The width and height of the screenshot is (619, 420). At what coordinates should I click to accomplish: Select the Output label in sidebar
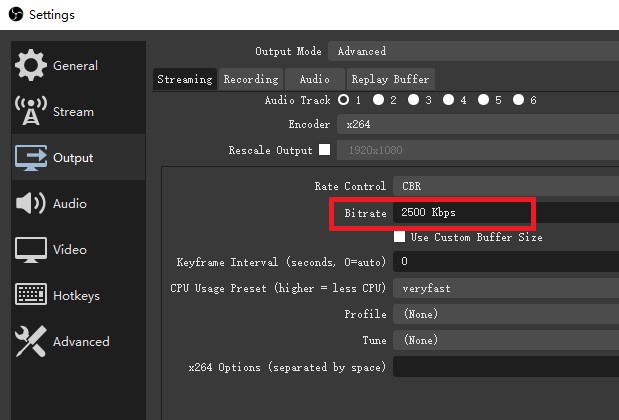click(73, 158)
